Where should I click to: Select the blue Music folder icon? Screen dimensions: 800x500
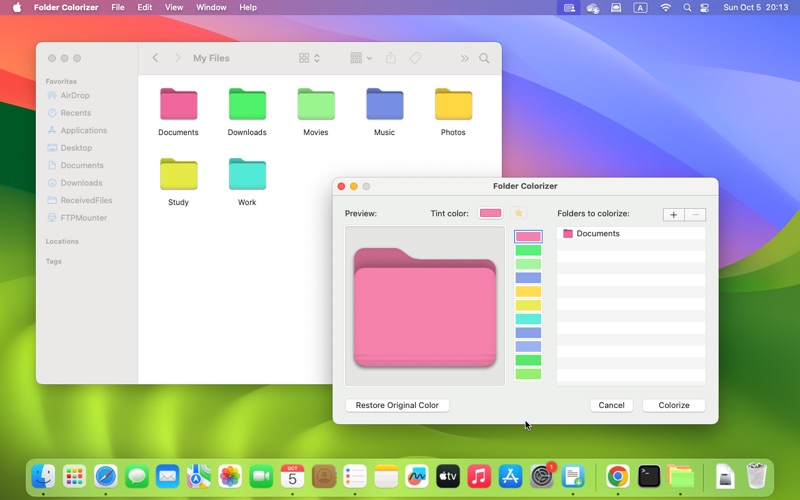384,105
